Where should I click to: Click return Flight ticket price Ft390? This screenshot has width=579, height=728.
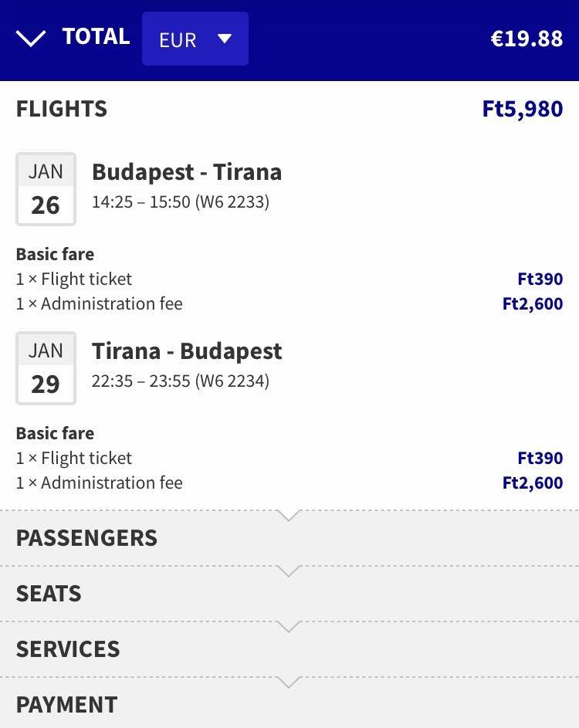tap(540, 458)
